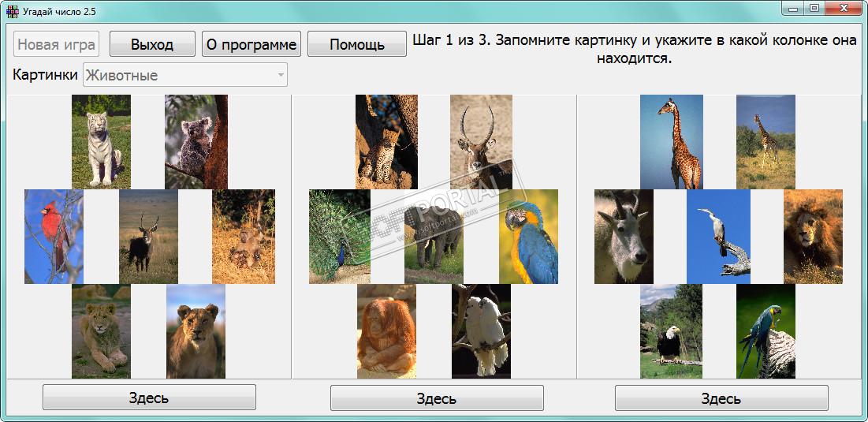868x422 pixels.
Task: Click the white mountain goat picture
Action: tap(624, 237)
